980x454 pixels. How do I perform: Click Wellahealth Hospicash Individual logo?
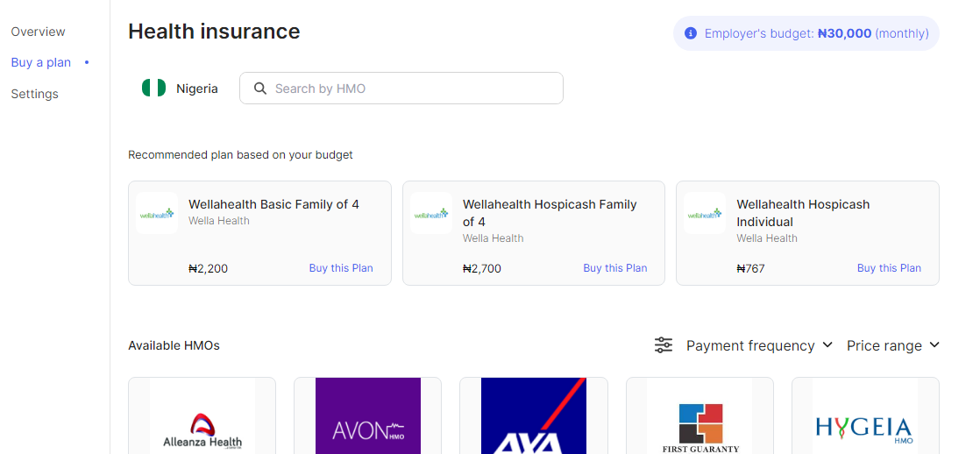click(705, 213)
